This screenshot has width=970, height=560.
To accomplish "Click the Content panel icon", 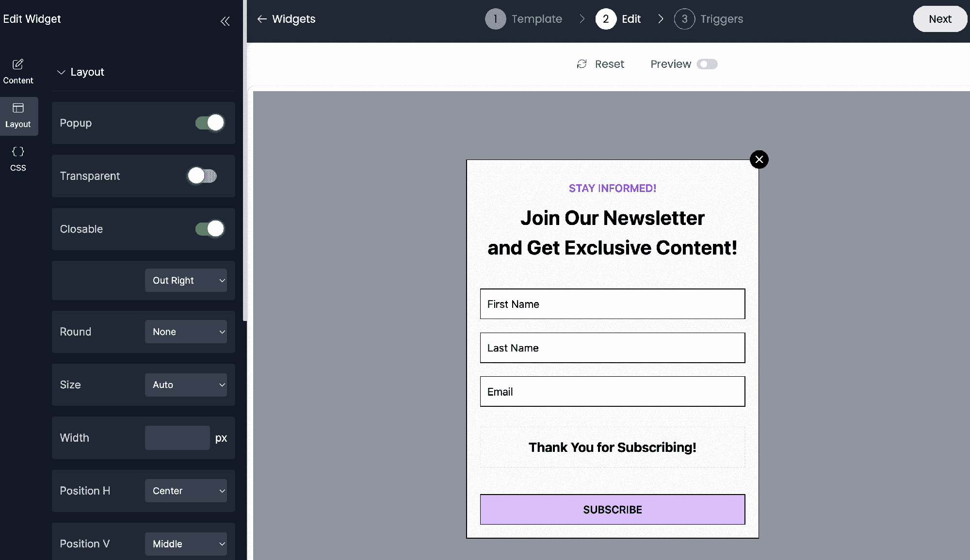I will click(x=18, y=70).
